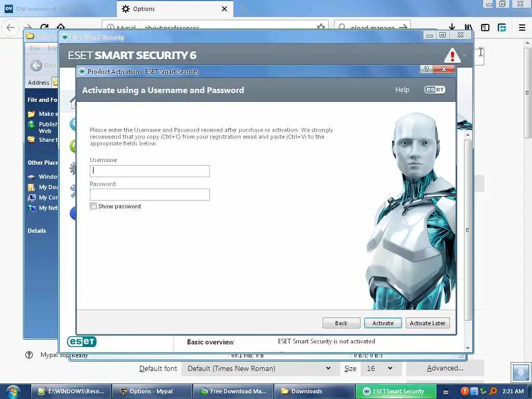This screenshot has width=532, height=399.
Task: Click the Basic overview text
Action: (210, 342)
